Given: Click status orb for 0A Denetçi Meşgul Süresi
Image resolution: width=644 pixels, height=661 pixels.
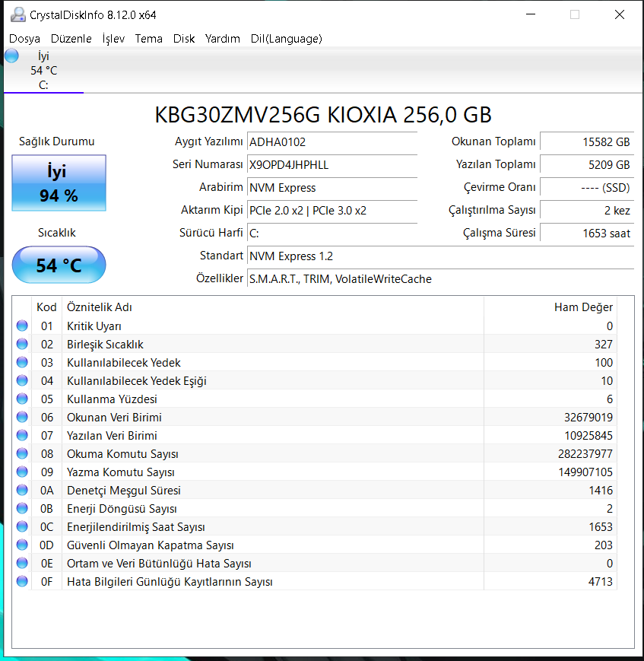Looking at the screenshot, I should pyautogui.click(x=22, y=491).
